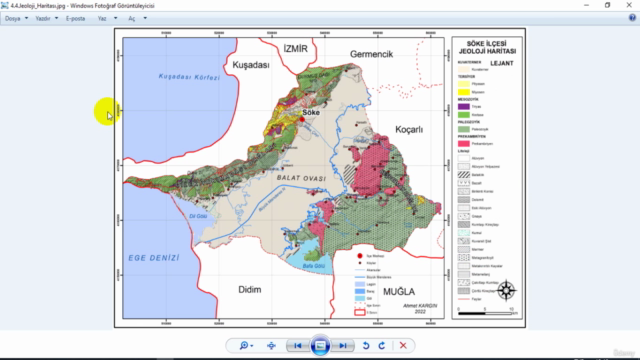
Task: Click the title text 4.4Jeoloji_Haritası.jpg
Action: [38, 6]
